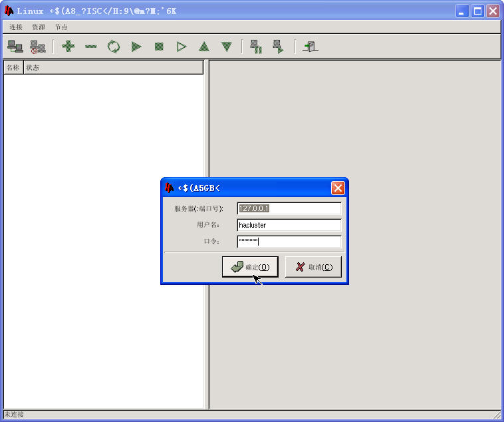Image resolution: width=504 pixels, height=422 pixels.
Task: Click the green down arrow icon
Action: tap(227, 47)
